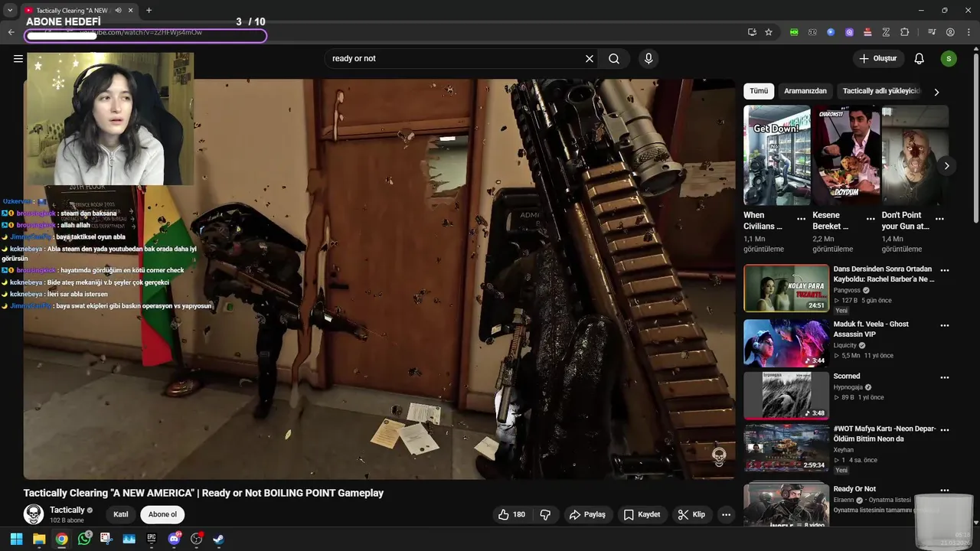Open the Don't Point your Gun short thumbnail
This screenshot has width=980, height=551.
(915, 155)
